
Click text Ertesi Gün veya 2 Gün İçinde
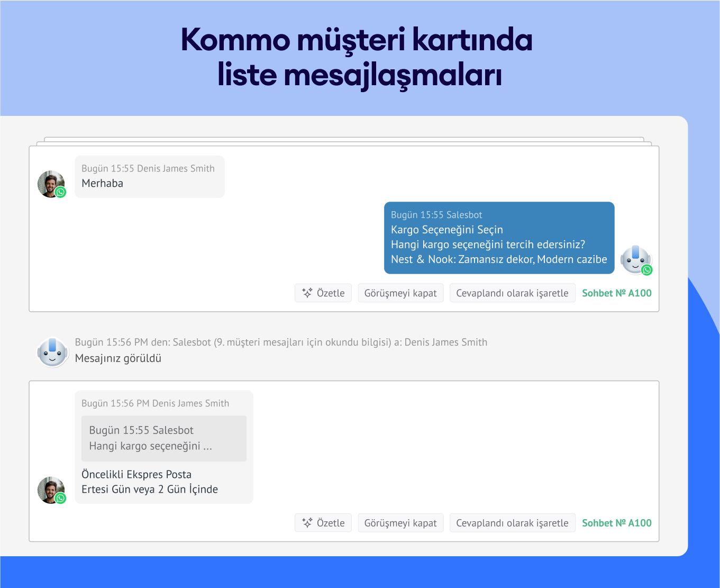[150, 489]
